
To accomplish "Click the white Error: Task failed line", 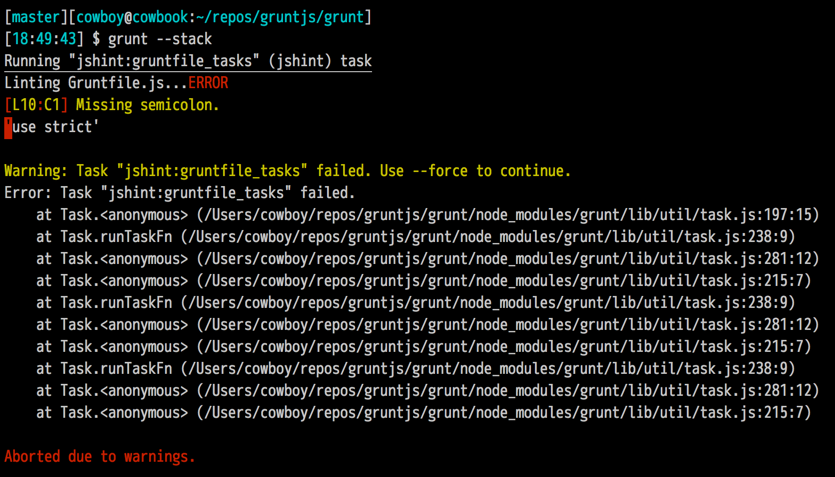I will coord(180,192).
